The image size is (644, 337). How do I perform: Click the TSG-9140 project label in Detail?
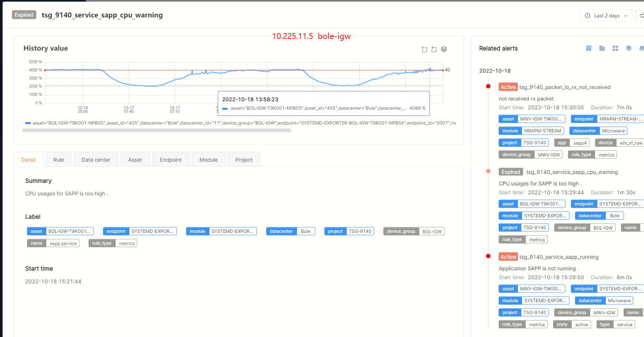[x=349, y=231]
